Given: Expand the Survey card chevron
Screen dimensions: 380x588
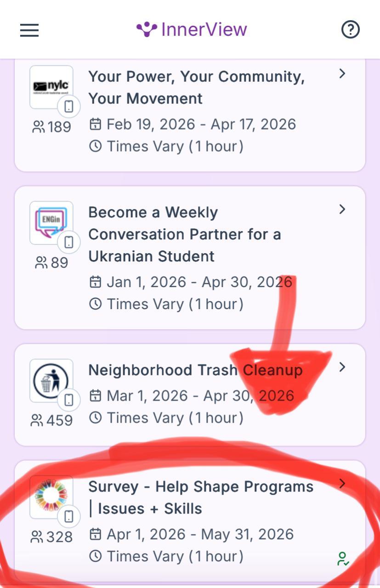Looking at the screenshot, I should (342, 483).
